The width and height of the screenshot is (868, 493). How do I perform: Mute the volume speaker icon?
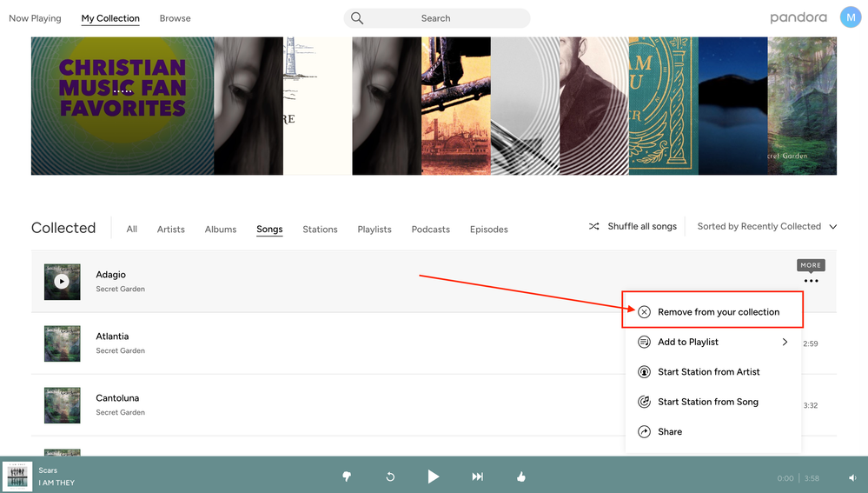852,478
